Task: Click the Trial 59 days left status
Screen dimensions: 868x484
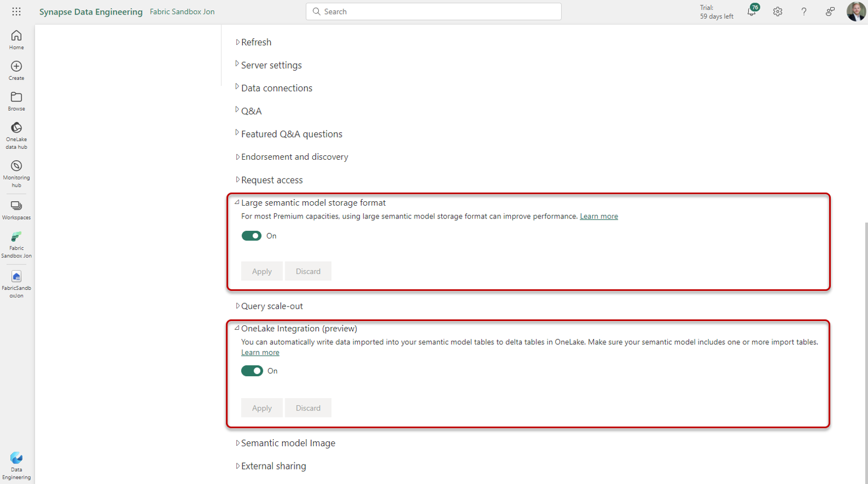Action: pyautogui.click(x=716, y=12)
